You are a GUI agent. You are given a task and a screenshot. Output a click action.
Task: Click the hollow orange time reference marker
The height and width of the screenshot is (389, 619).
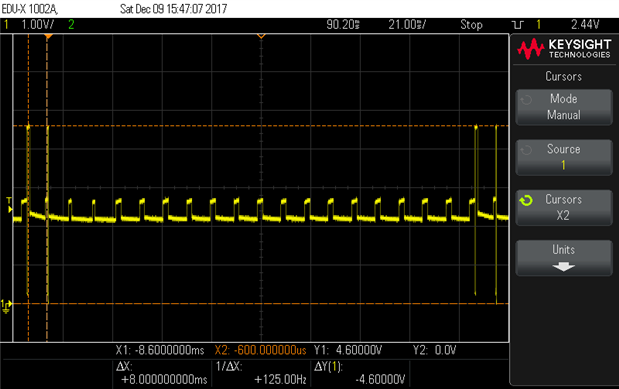click(261, 36)
